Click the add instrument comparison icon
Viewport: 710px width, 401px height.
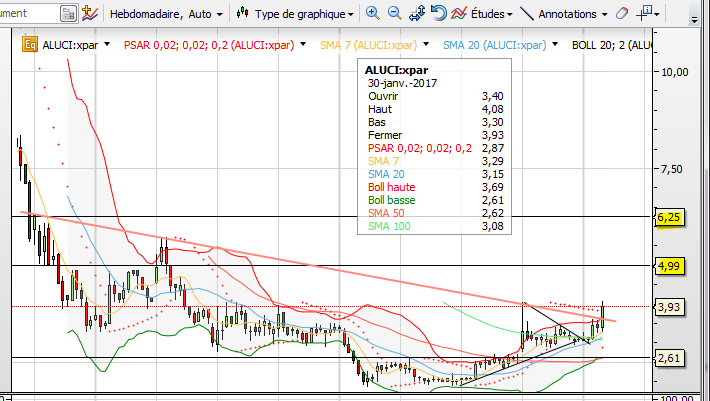pos(90,14)
